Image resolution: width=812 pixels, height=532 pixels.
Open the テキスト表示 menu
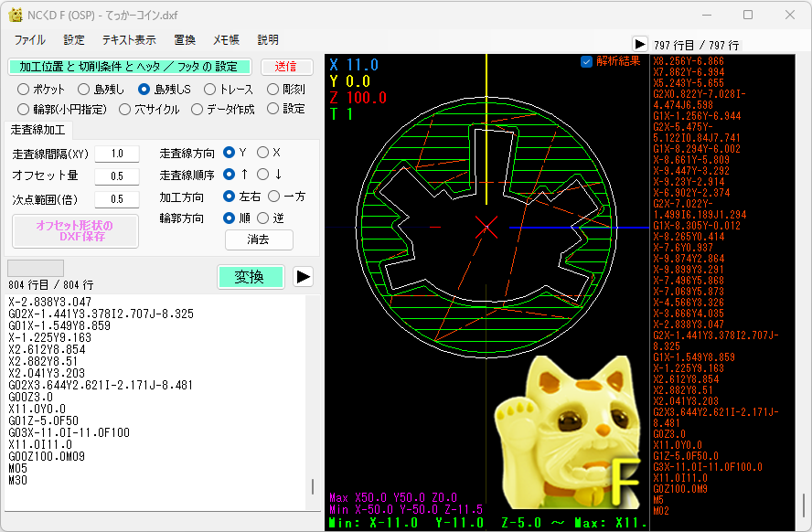(129, 40)
